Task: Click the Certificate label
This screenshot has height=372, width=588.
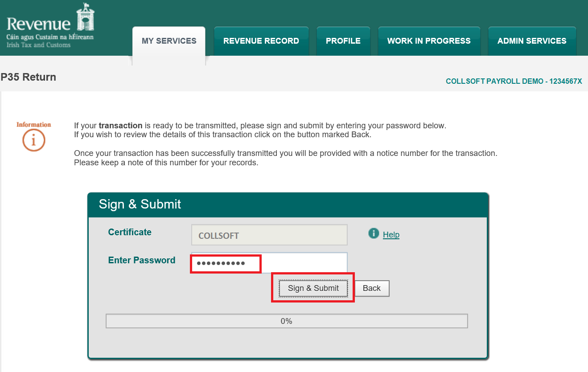Action: [x=130, y=232]
